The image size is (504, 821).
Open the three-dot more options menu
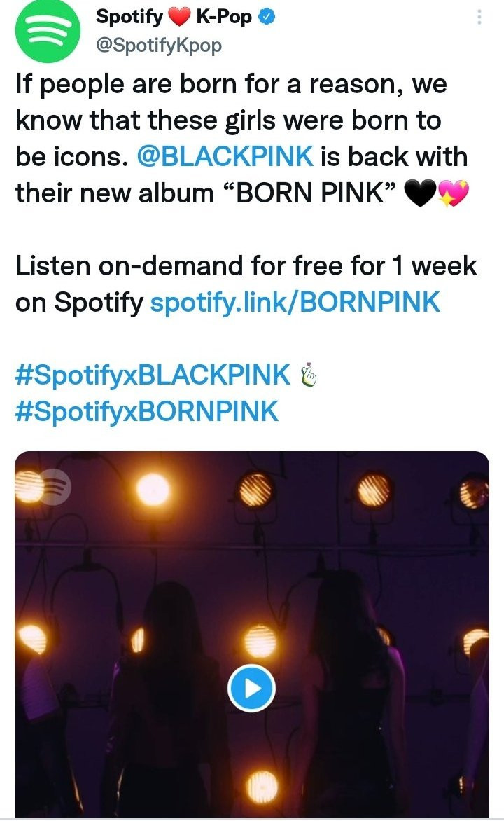click(479, 18)
